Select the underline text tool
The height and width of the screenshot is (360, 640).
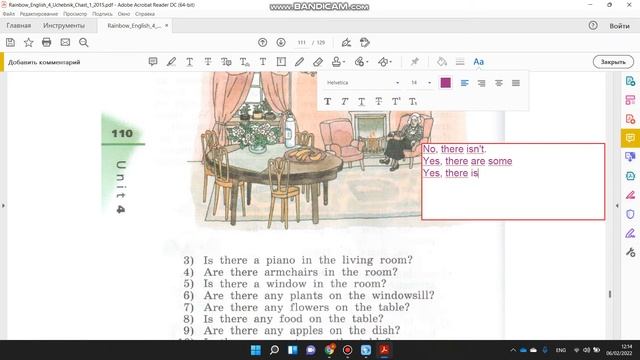pos(190,62)
